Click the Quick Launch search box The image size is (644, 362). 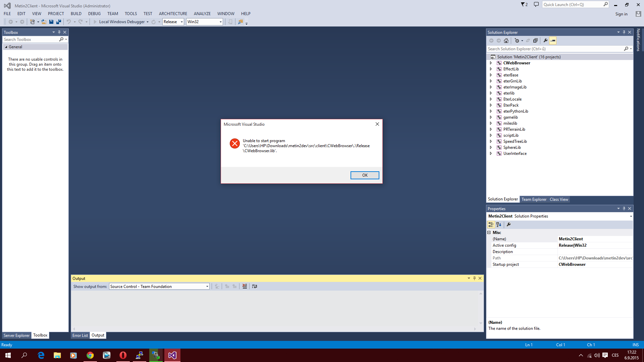573,5
